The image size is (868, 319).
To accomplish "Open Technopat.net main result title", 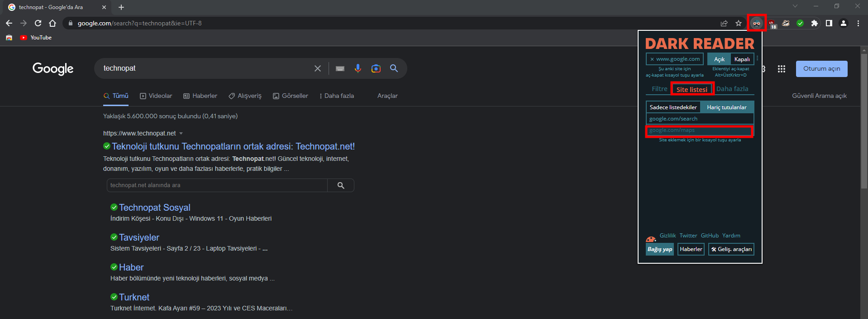I will pos(233,146).
